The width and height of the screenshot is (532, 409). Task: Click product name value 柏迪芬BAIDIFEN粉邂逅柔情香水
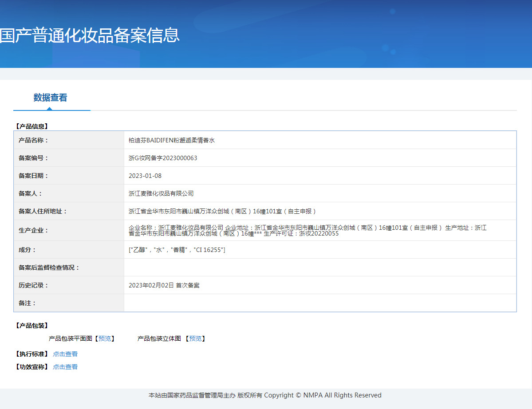pos(172,141)
